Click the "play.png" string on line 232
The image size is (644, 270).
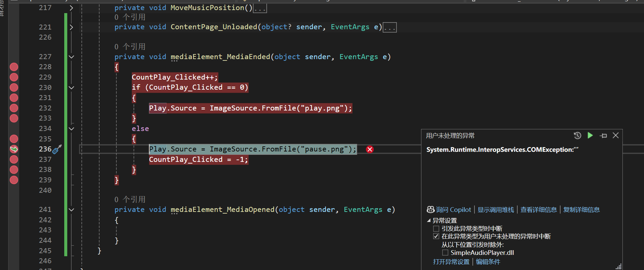point(322,108)
